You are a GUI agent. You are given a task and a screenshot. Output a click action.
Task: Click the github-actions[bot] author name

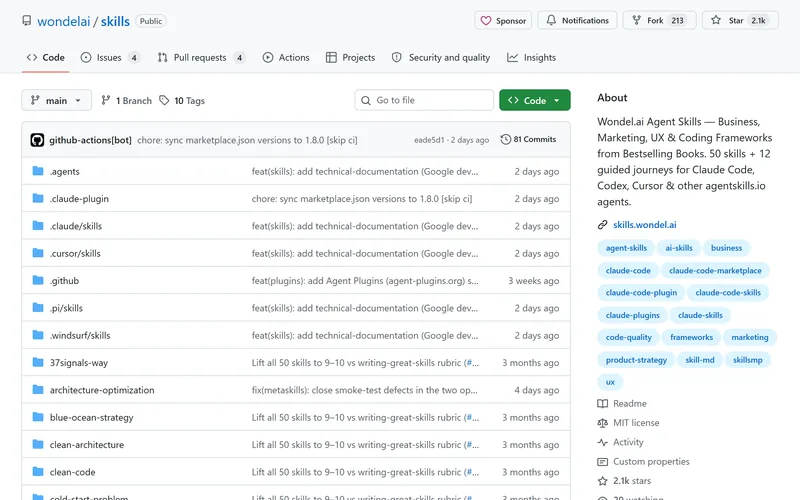[90, 140]
